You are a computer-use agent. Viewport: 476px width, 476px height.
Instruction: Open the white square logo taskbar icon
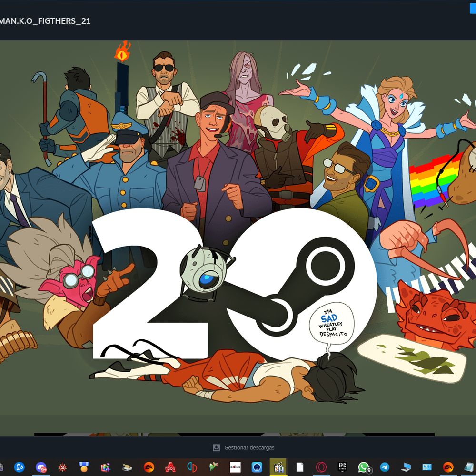(235, 467)
